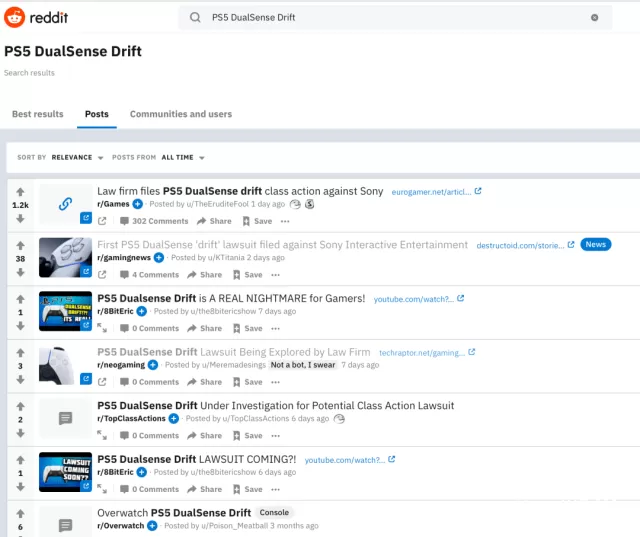Image resolution: width=640 pixels, height=537 pixels.
Task: Open the external link icon beside 302 Comments
Action: pos(102,221)
